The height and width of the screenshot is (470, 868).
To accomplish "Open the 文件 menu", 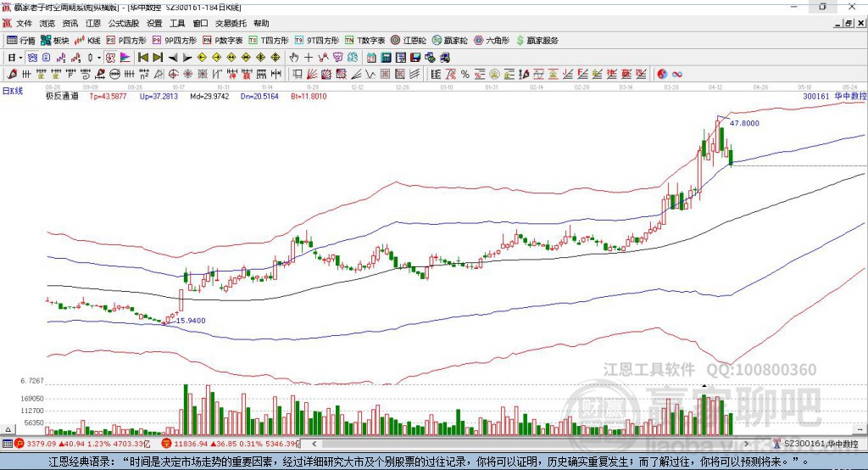I will pos(24,23).
